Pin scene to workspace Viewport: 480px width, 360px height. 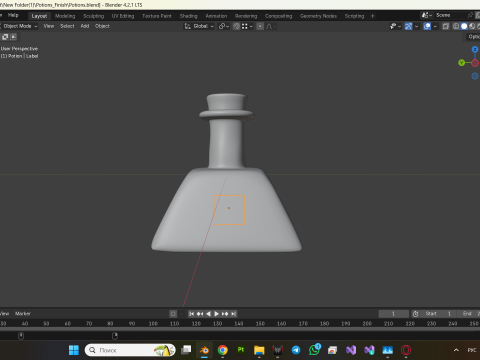tap(470, 15)
